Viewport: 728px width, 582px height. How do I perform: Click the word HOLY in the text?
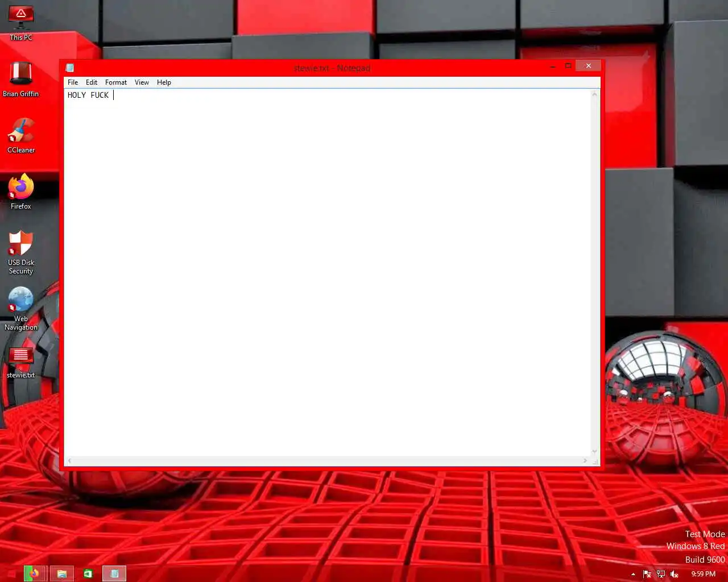pos(77,95)
